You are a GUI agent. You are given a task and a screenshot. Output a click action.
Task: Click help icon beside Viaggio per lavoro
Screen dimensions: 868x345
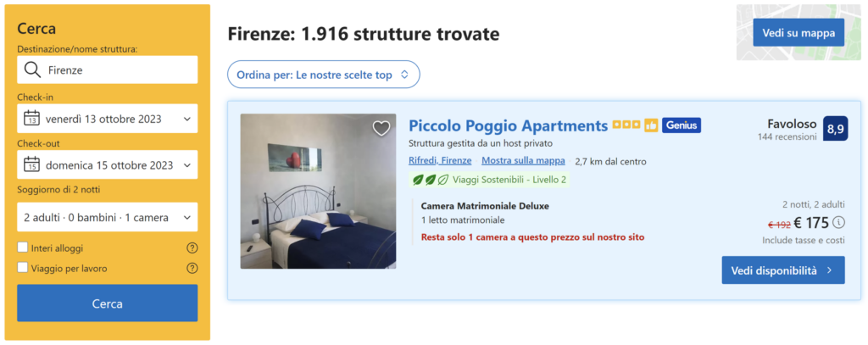click(x=192, y=269)
